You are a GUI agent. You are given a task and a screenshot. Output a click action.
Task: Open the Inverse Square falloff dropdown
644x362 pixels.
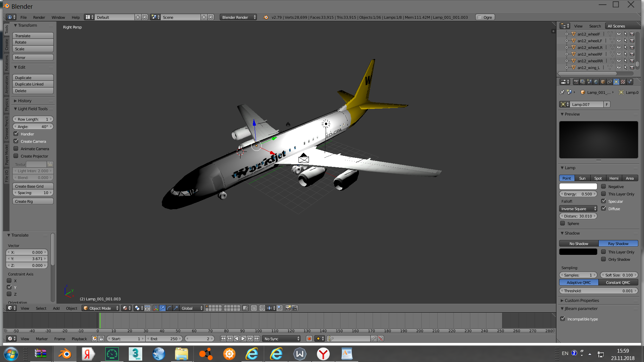click(x=578, y=208)
